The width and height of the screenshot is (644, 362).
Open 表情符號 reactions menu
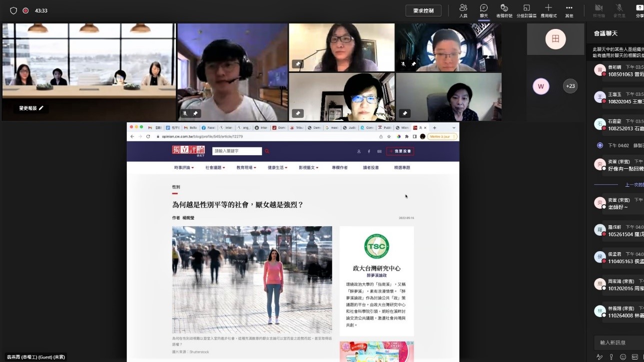(504, 10)
